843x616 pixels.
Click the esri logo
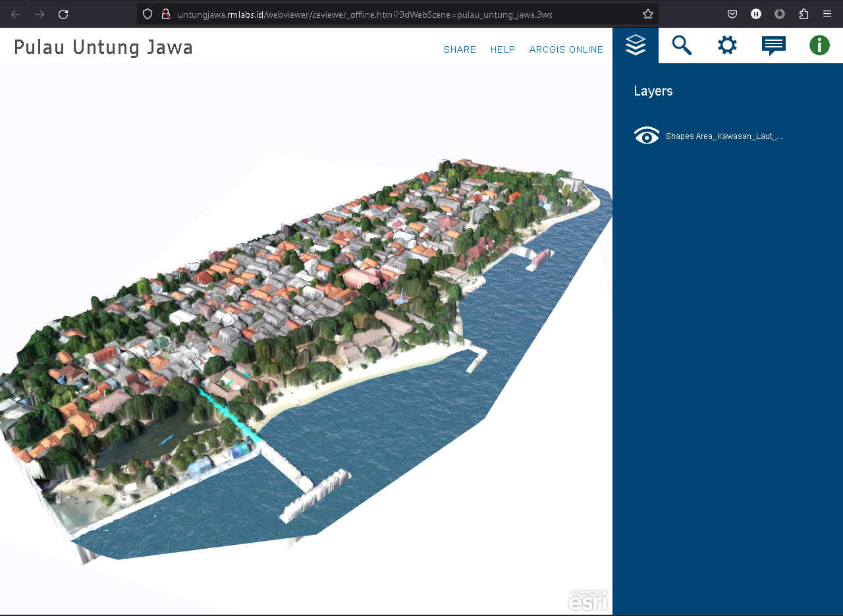[x=587, y=600]
